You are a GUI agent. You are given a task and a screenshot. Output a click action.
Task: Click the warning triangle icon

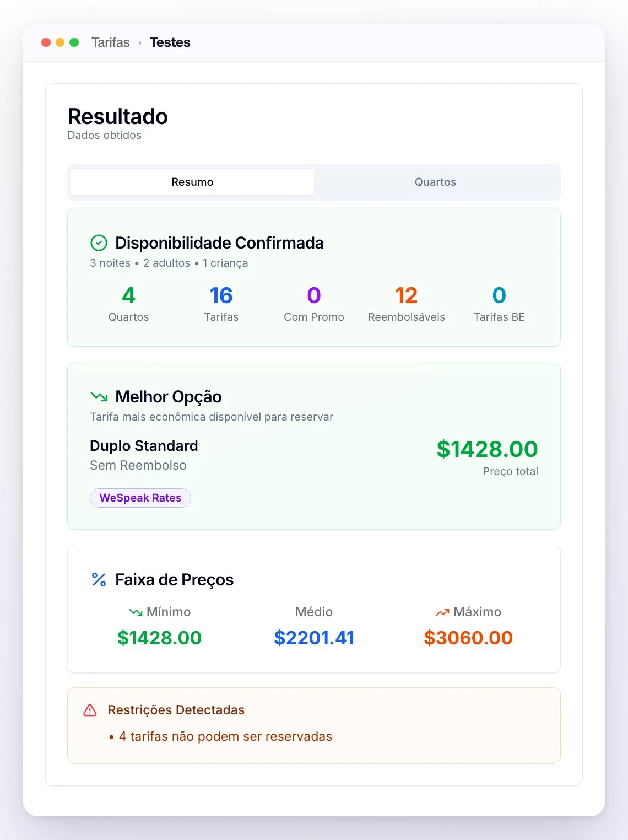pyautogui.click(x=90, y=710)
